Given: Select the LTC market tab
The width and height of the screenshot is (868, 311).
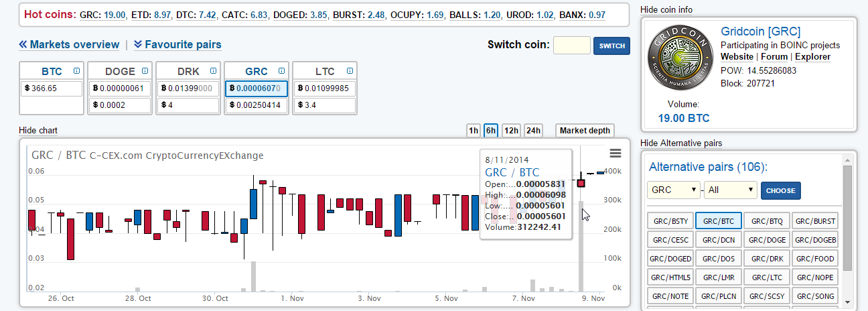Looking at the screenshot, I should 325,71.
